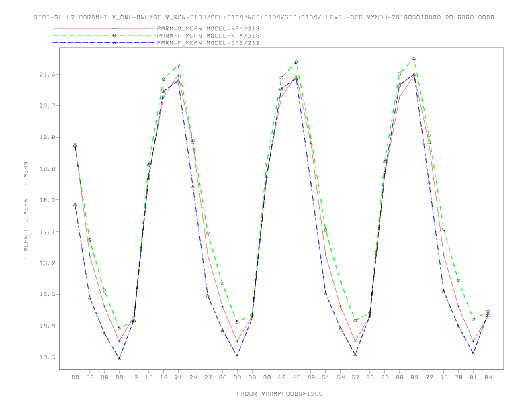Click y-axis tick value 14.4
This screenshot has width=532, height=411.
click(48, 326)
